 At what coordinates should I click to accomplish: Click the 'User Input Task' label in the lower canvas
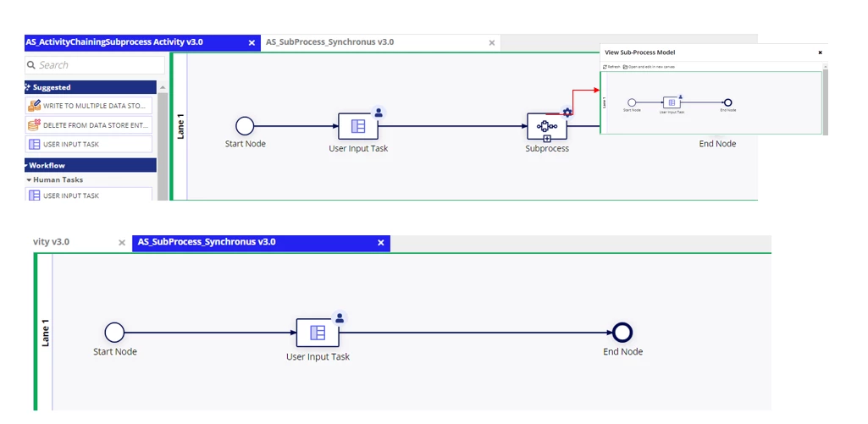click(x=318, y=357)
